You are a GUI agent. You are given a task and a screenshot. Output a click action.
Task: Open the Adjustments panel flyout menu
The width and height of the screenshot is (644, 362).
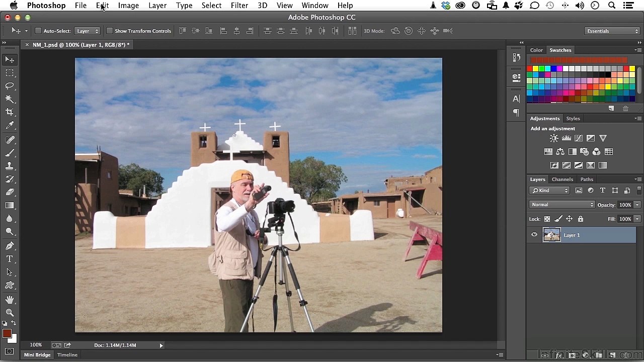point(638,119)
